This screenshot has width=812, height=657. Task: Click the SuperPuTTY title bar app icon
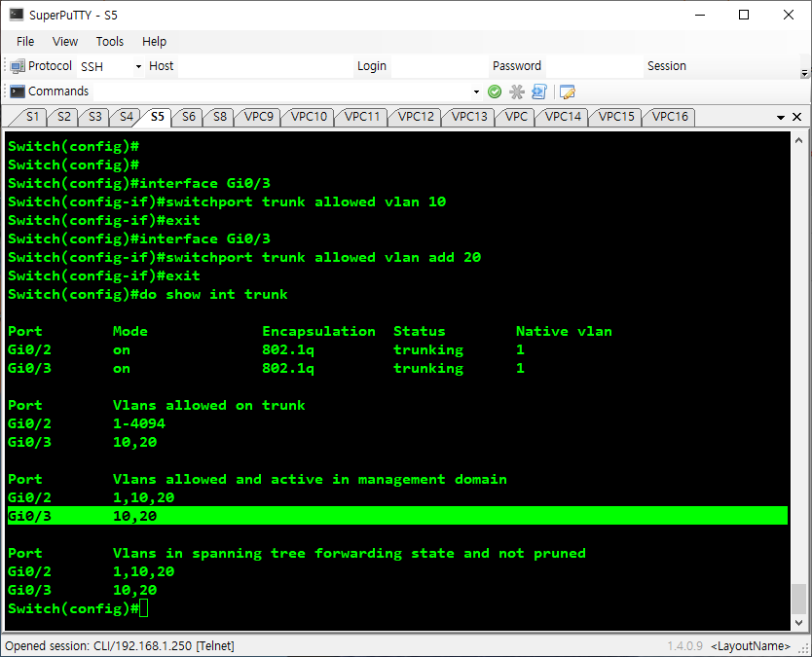point(17,15)
